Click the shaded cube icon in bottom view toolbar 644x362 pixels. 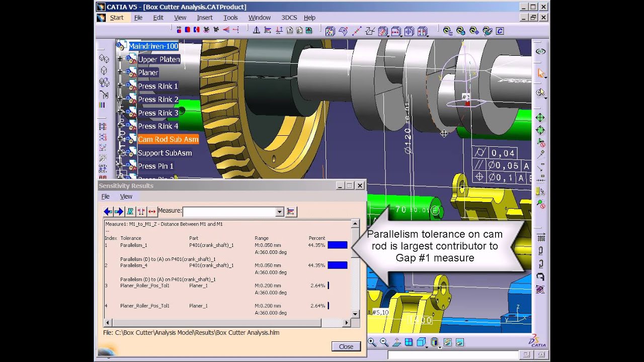click(x=421, y=342)
